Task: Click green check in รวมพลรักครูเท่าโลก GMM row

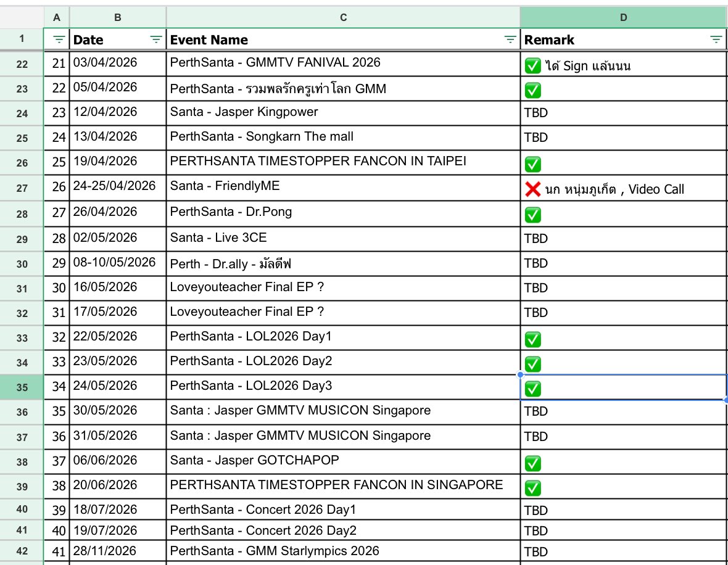Action: coord(532,90)
